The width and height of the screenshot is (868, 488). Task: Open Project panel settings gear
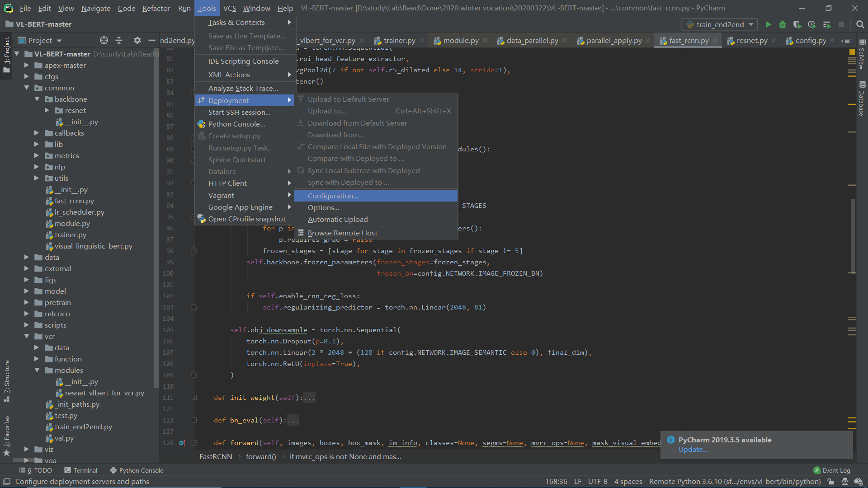137,40
